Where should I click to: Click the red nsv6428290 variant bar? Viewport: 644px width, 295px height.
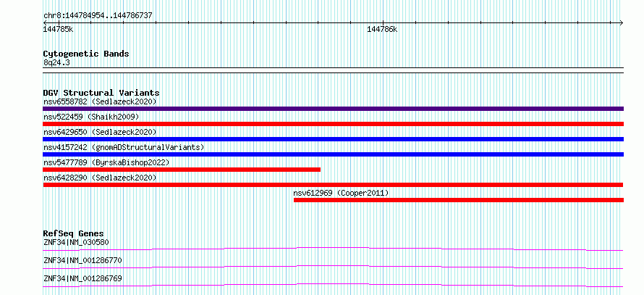click(x=333, y=185)
